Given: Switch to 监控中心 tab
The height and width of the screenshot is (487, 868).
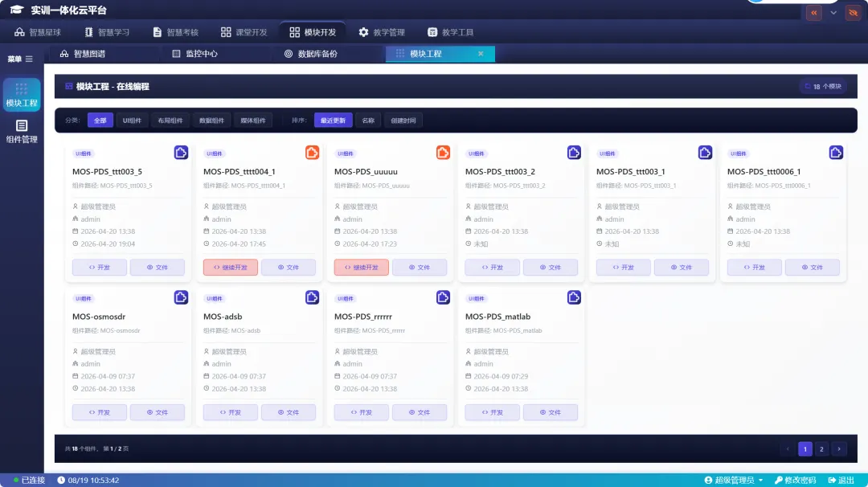Looking at the screenshot, I should [194, 54].
